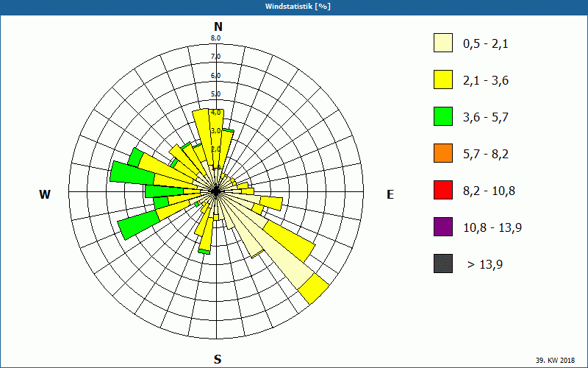
Task: Click the legend label 8,2 - 10,8
Action: tap(489, 191)
